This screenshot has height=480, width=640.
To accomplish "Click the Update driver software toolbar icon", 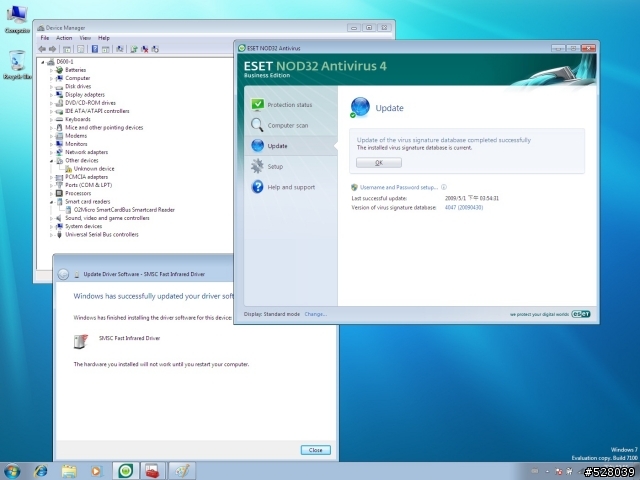I will 134,49.
